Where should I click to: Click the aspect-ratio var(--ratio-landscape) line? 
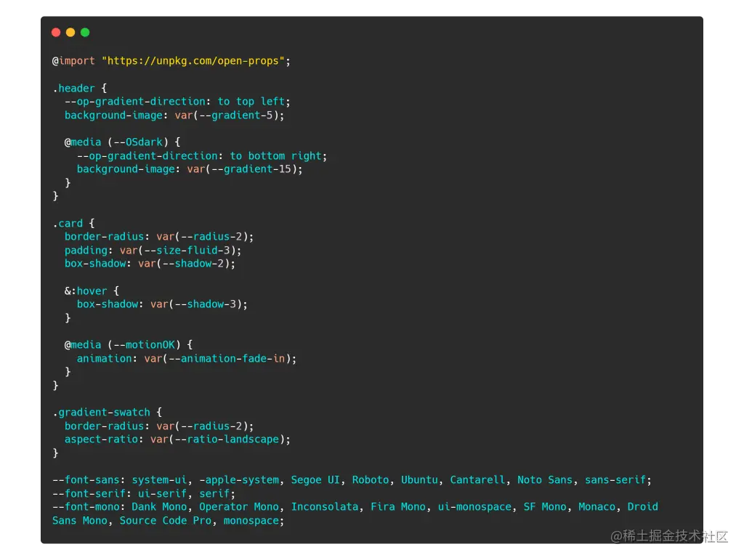point(177,439)
